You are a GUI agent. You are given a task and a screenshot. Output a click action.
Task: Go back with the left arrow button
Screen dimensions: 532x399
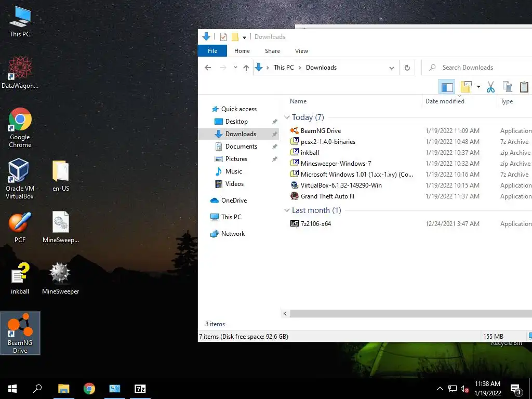(x=208, y=68)
